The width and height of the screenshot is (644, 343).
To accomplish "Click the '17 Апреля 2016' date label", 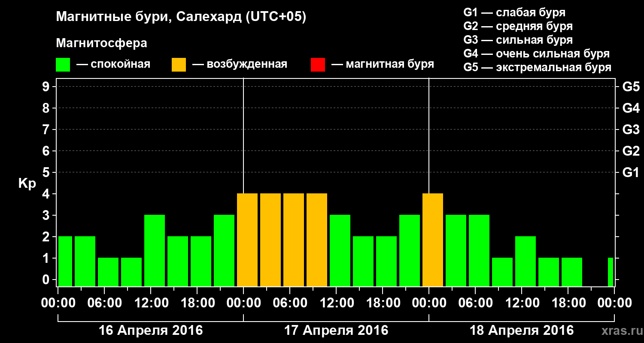I will point(336,331).
